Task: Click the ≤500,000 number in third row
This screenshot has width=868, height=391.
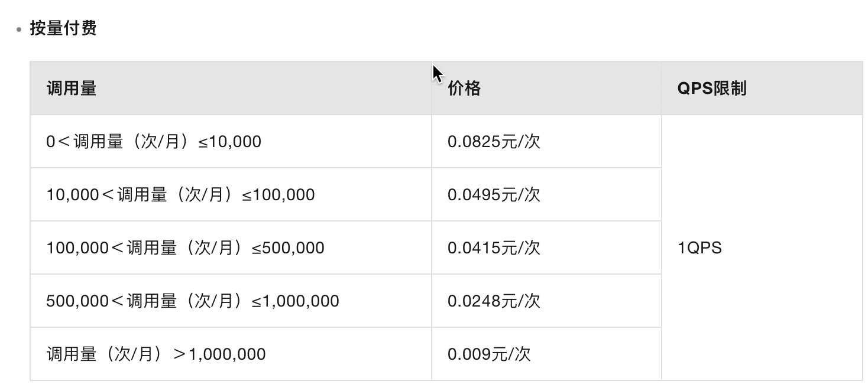Action: click(x=289, y=248)
